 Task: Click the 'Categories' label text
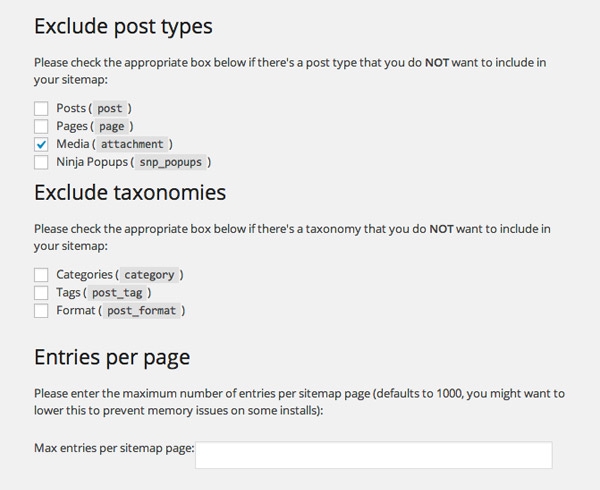85,275
